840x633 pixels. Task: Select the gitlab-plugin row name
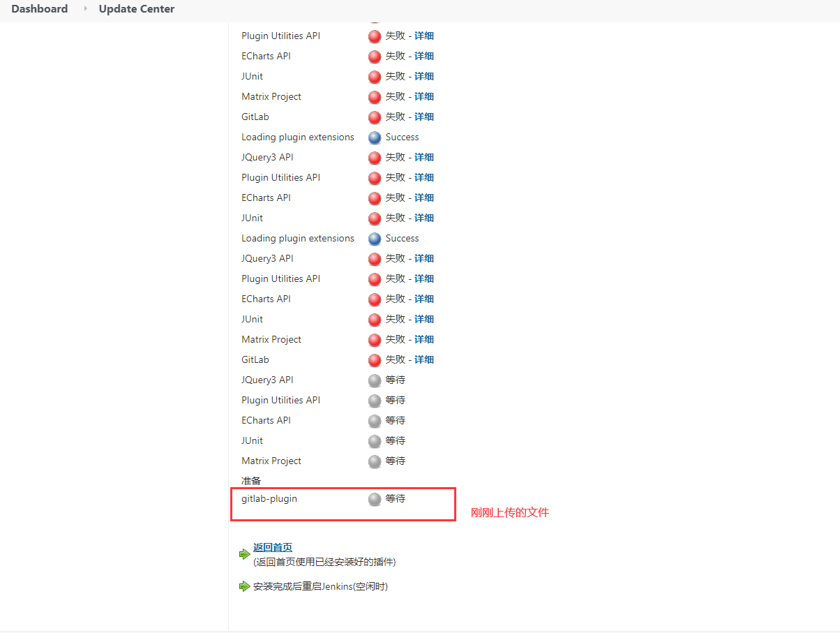pos(269,499)
